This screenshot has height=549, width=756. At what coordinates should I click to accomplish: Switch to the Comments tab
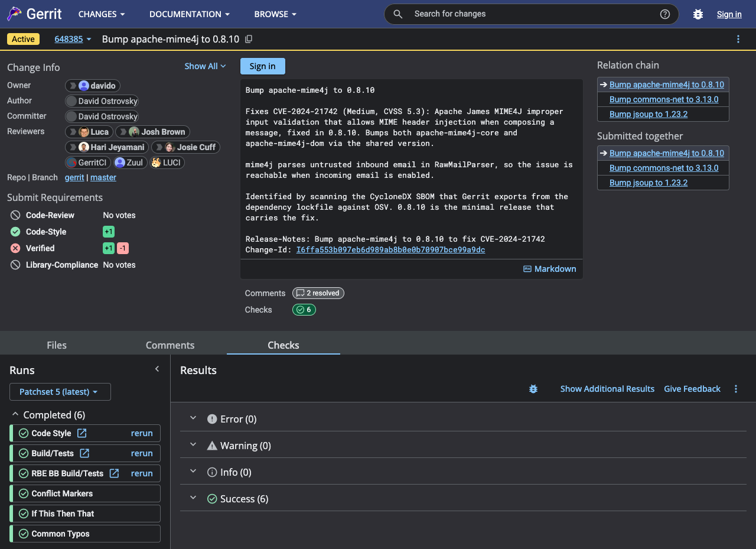170,345
